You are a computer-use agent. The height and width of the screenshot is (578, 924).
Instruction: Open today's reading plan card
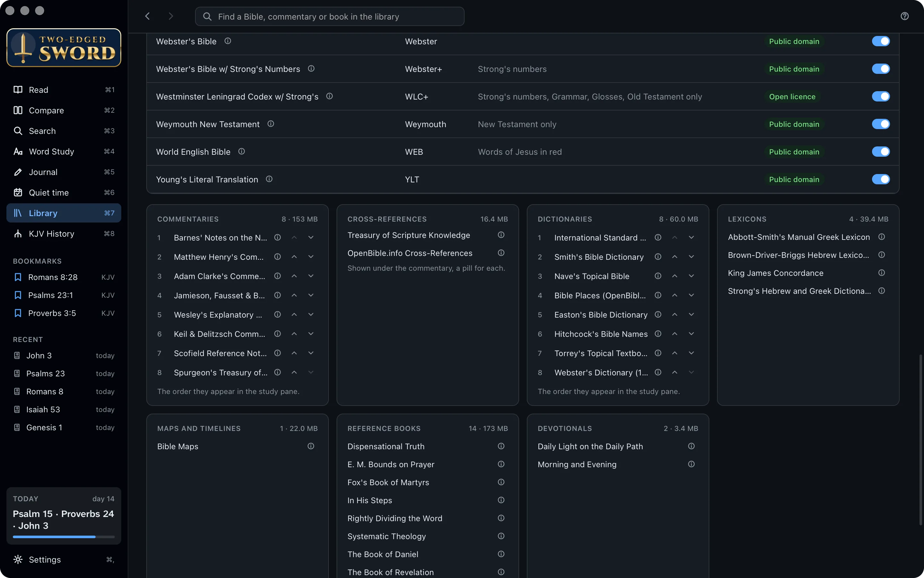pyautogui.click(x=64, y=515)
